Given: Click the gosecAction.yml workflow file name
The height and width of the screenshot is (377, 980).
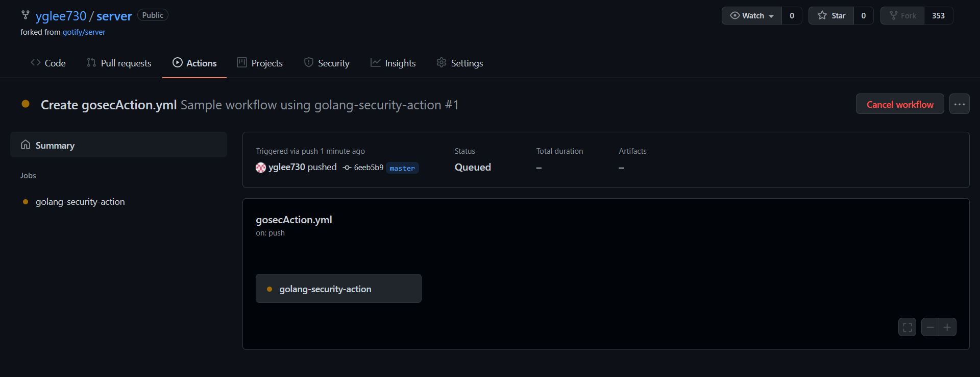Looking at the screenshot, I should [x=294, y=220].
